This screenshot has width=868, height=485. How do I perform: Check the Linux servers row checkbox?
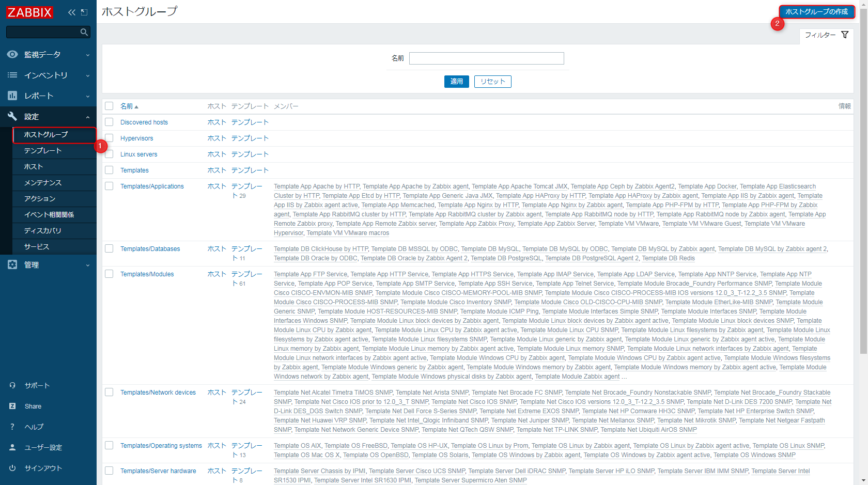[x=109, y=154]
